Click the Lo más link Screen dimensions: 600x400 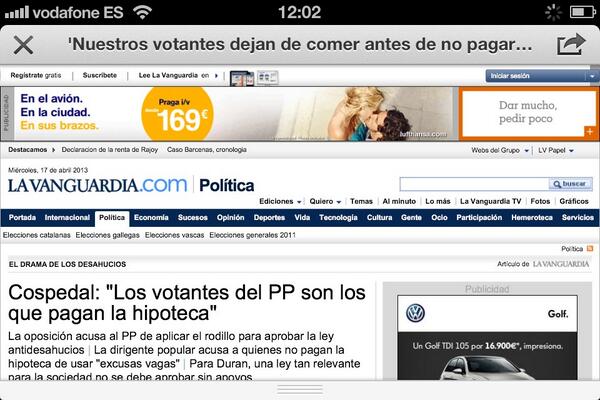pos(438,201)
